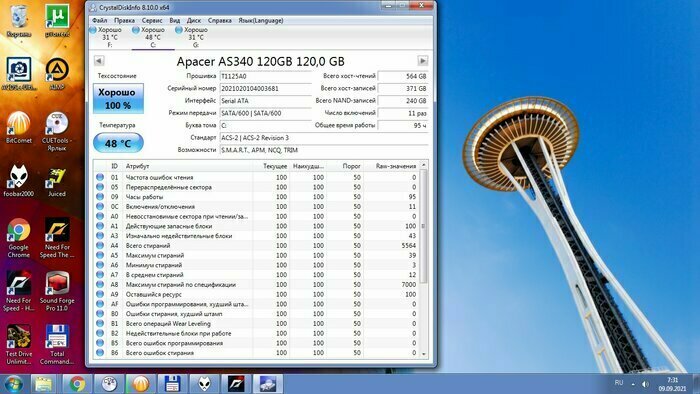Open the Google Chrome desktop shortcut
700x394 pixels.
(x=19, y=238)
